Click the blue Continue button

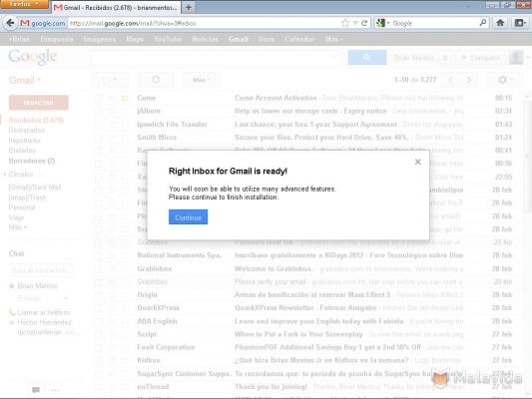189,217
